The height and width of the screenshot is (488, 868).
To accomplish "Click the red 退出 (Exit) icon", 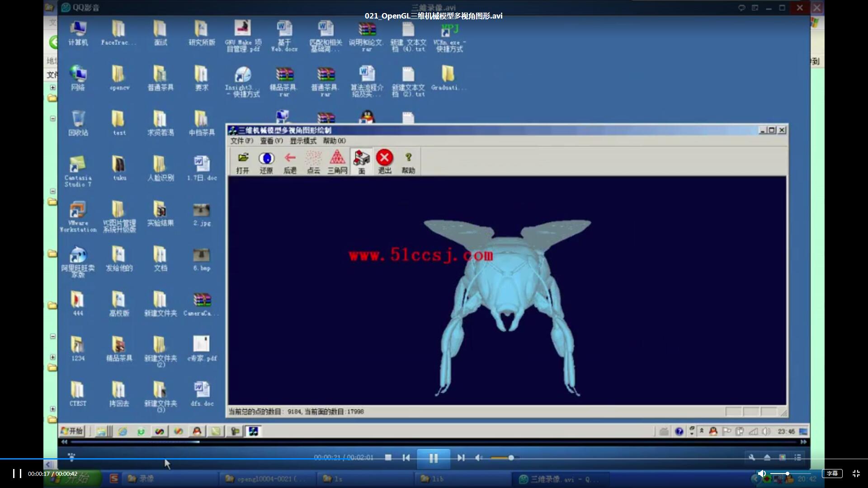I will click(385, 162).
